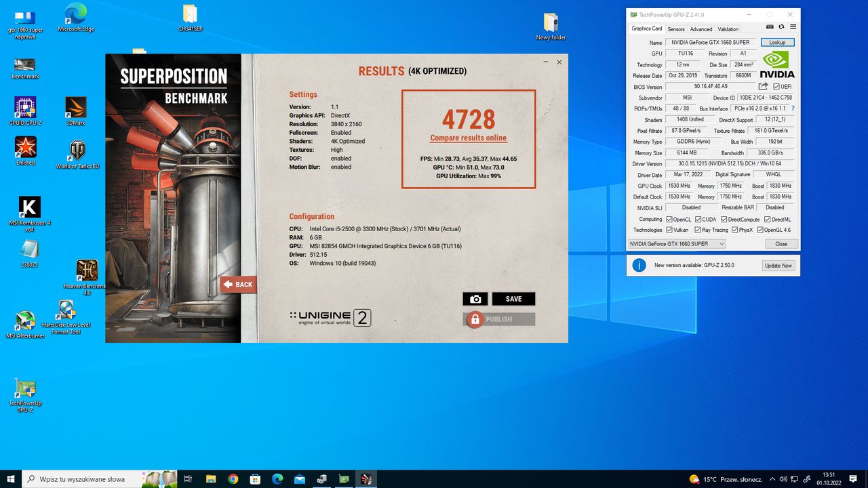Screen dimensions: 868x488
Task: Open World of Tanks EU shortcut
Action: coord(77,154)
